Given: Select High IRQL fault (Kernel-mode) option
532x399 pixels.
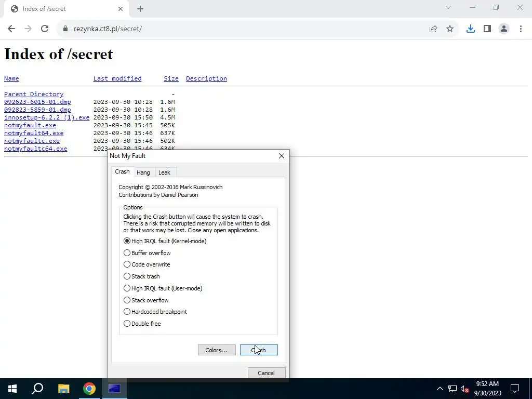Looking at the screenshot, I should click(165, 241).
